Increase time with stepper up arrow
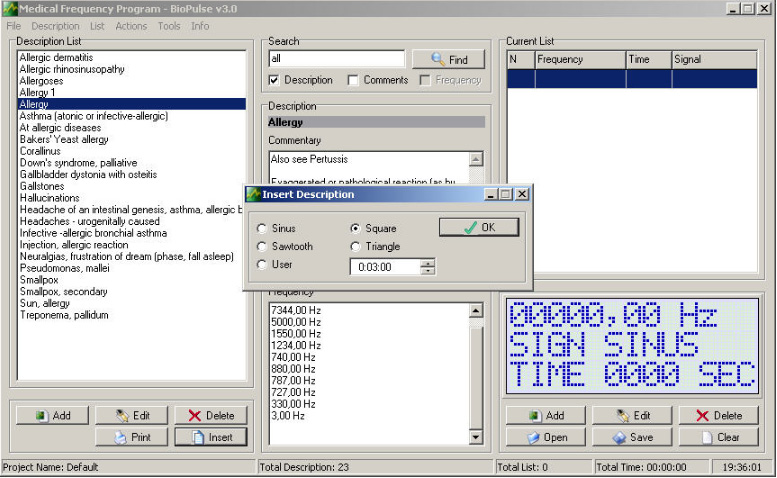 [x=428, y=263]
